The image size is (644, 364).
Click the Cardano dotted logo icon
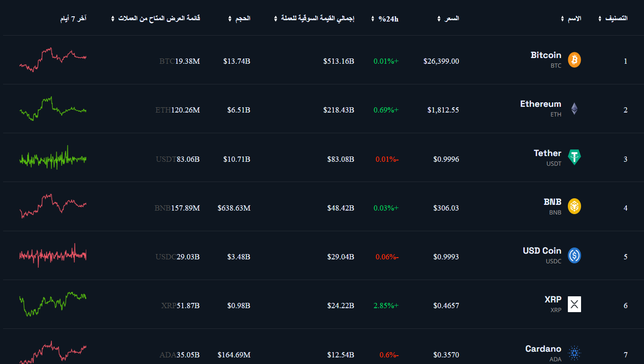[x=574, y=353]
